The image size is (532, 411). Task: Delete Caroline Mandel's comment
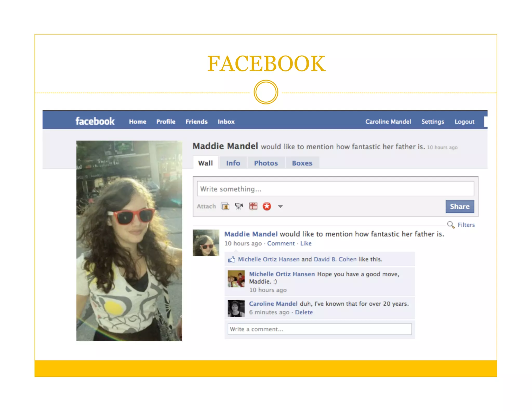click(x=304, y=312)
